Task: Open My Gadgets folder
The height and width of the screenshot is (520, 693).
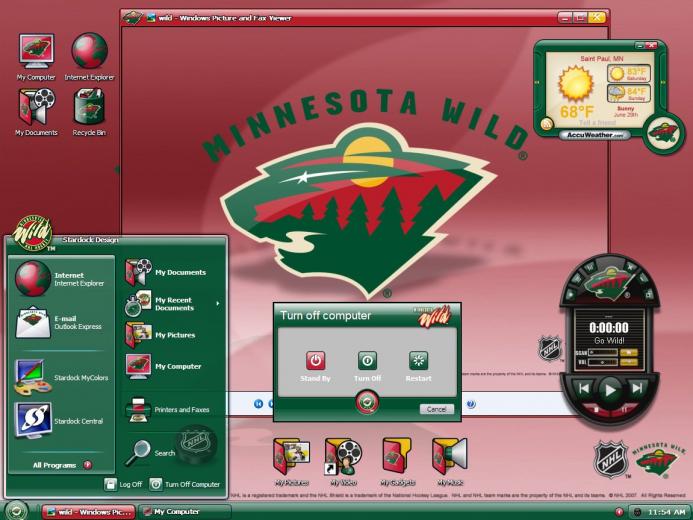Action: pos(397,462)
